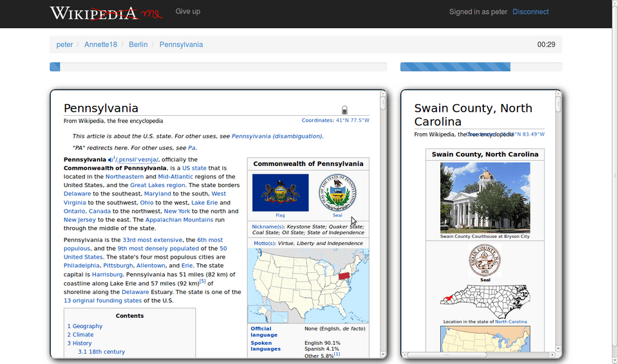Viewport: 618px width, 364px height.
Task: Jump to 3 History in Contents
Action: pos(79,343)
